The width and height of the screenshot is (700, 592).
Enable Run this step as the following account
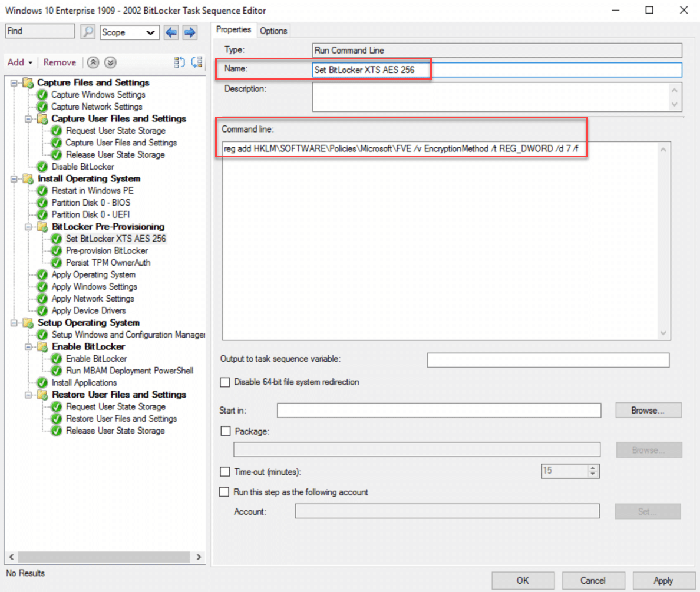pos(224,492)
